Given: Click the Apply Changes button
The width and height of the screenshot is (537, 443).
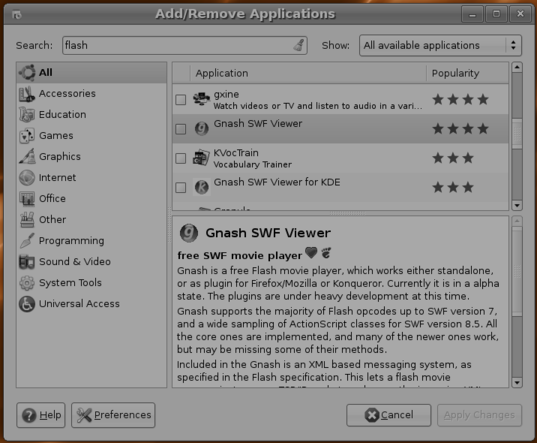Looking at the screenshot, I should coord(479,415).
